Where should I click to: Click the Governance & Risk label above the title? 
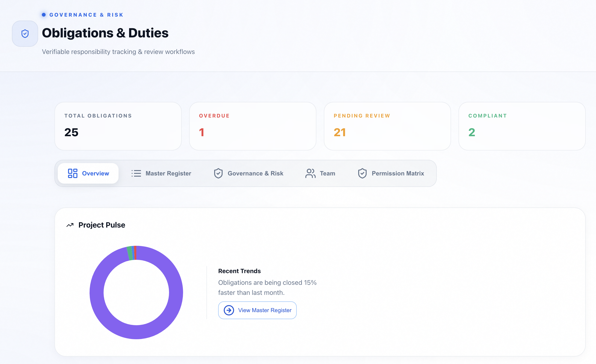(86, 14)
